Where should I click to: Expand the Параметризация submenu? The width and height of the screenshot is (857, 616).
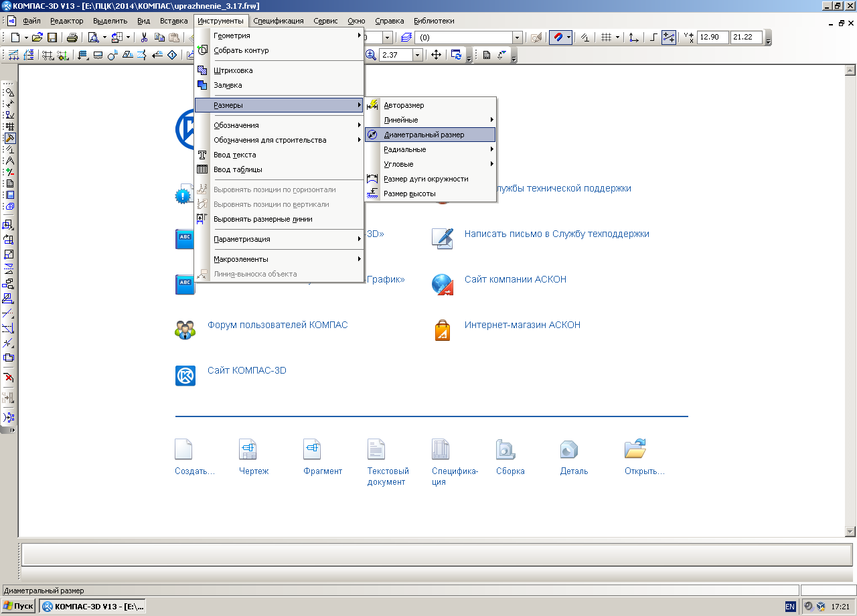click(279, 239)
